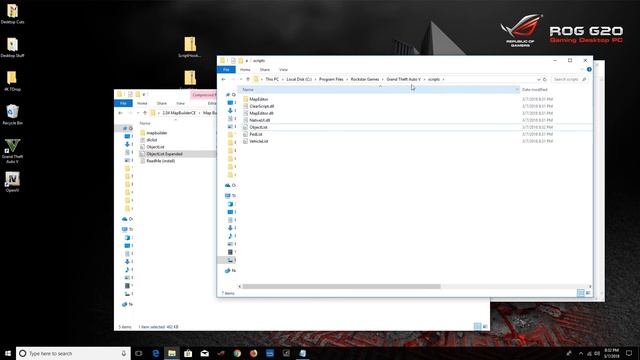Click the Search scripts field
Viewport: 640px width, 360px height.
coord(570,79)
